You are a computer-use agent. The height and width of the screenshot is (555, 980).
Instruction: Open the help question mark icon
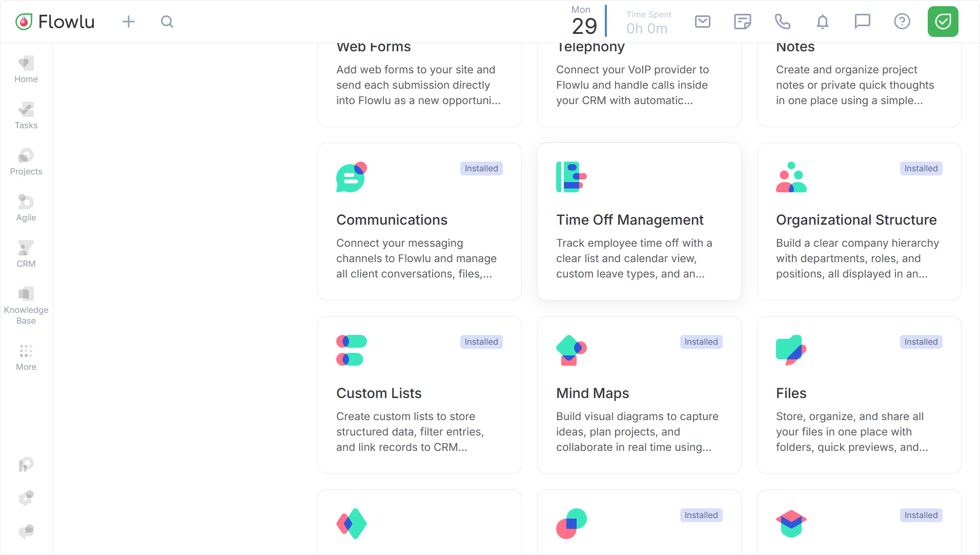click(x=902, y=22)
